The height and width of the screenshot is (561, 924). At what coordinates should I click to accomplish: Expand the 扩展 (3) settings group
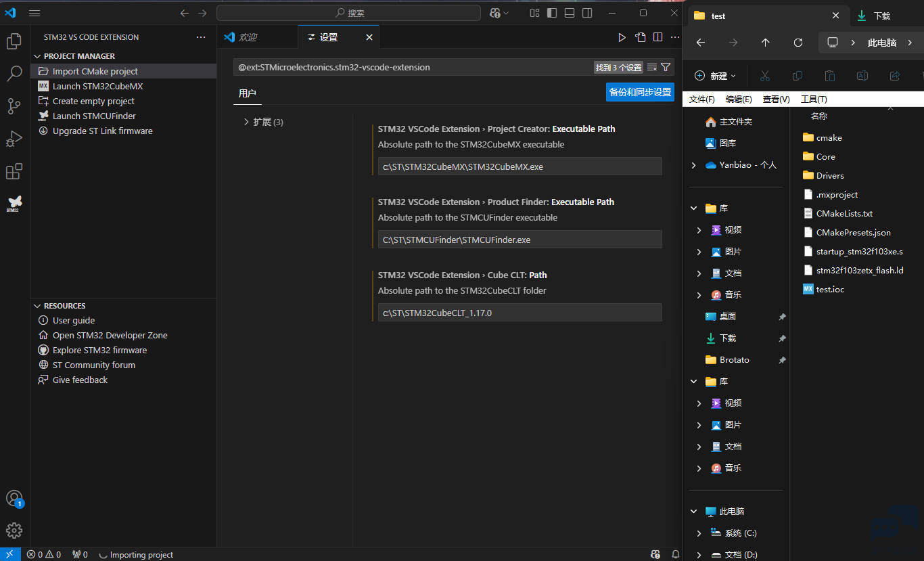[x=246, y=122]
